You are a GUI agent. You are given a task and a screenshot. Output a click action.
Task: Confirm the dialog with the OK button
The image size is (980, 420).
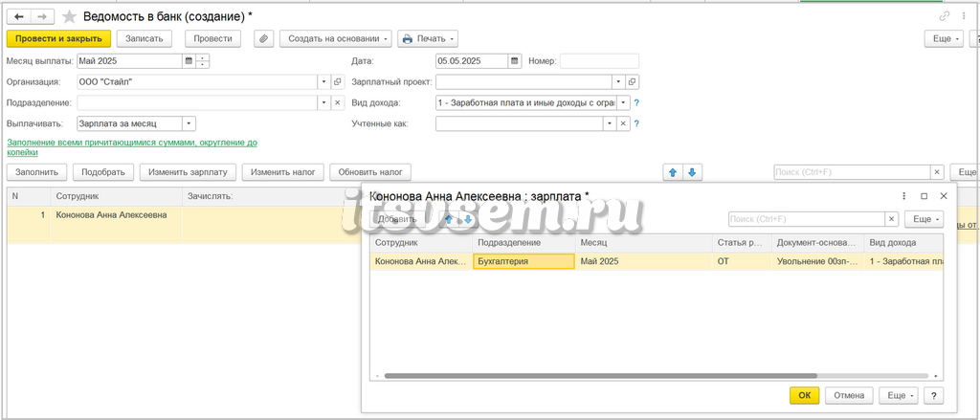click(804, 396)
